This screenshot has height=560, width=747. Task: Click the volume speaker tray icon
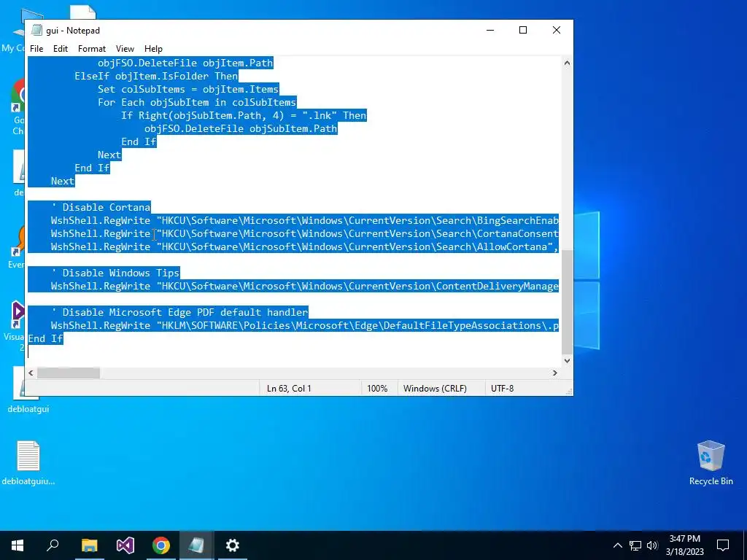pos(652,545)
